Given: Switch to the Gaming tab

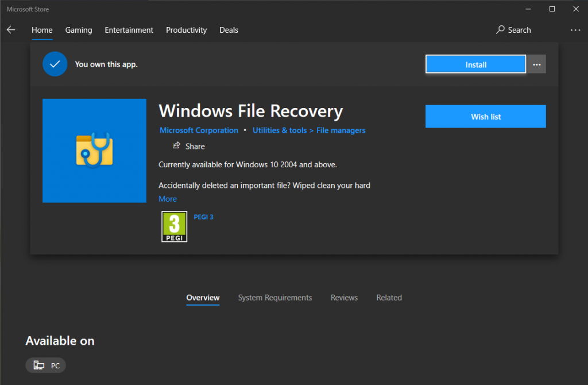Looking at the screenshot, I should [79, 30].
